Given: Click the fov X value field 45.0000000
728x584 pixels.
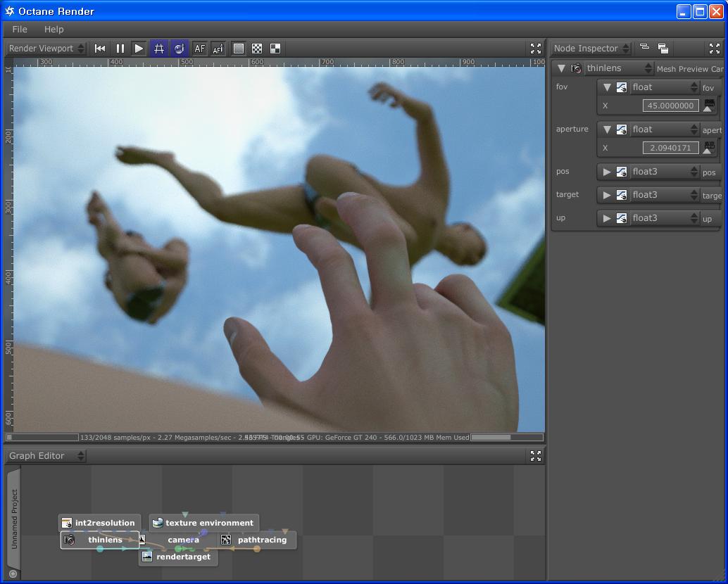Looking at the screenshot, I should [670, 106].
